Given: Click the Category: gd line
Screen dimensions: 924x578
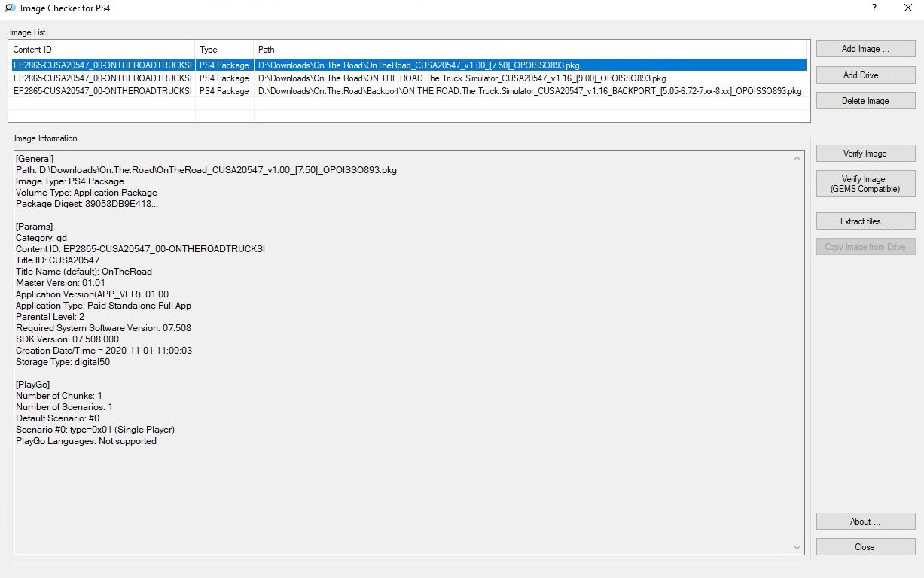Looking at the screenshot, I should tap(41, 238).
